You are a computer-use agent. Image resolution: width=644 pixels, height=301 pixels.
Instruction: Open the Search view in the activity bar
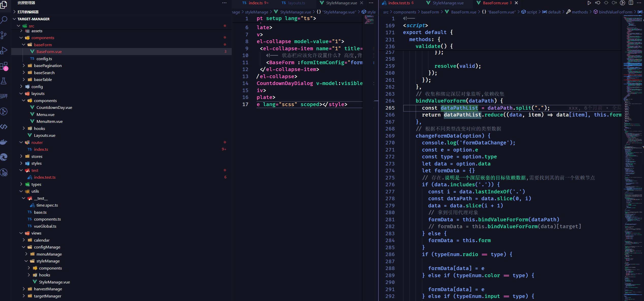click(x=4, y=20)
